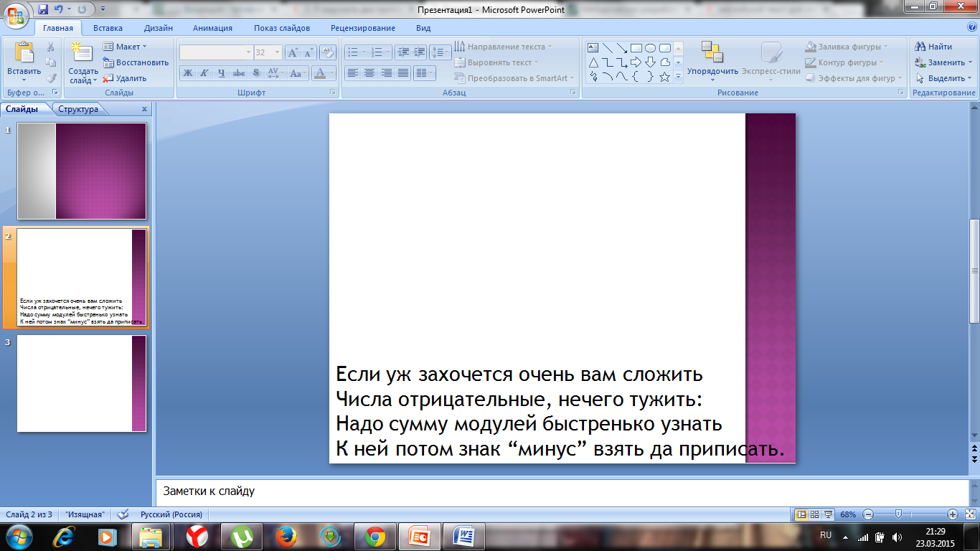Select the Oval shape
Viewport: 980px width, 551px height.
click(x=650, y=48)
